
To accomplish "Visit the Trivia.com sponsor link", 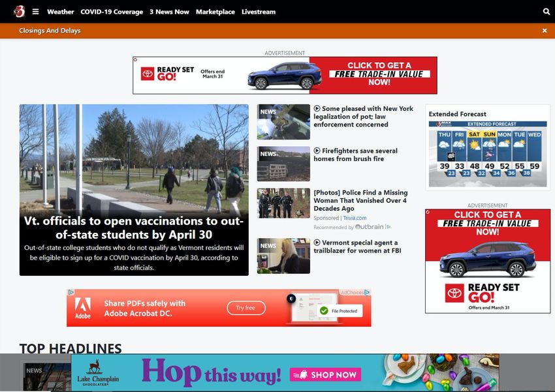I will pyautogui.click(x=355, y=218).
